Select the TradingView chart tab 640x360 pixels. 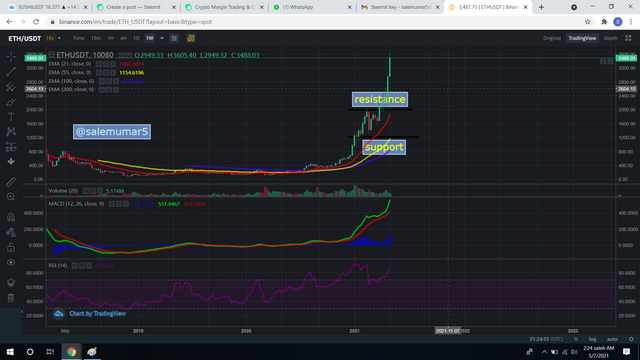pyautogui.click(x=582, y=38)
